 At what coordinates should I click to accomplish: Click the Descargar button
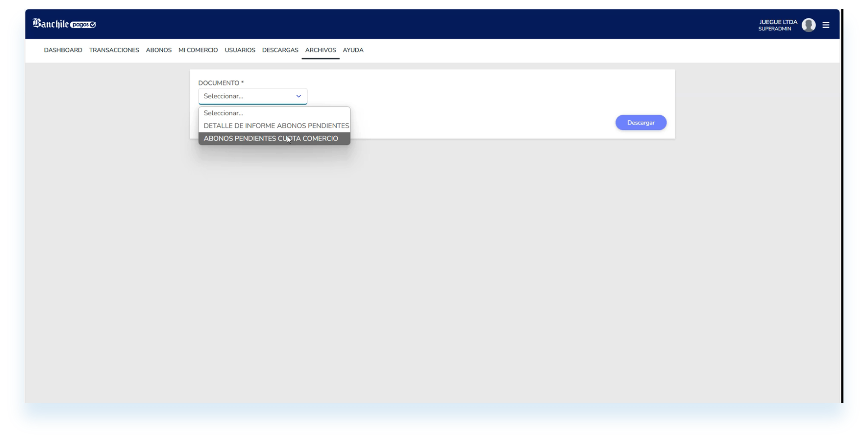(641, 123)
